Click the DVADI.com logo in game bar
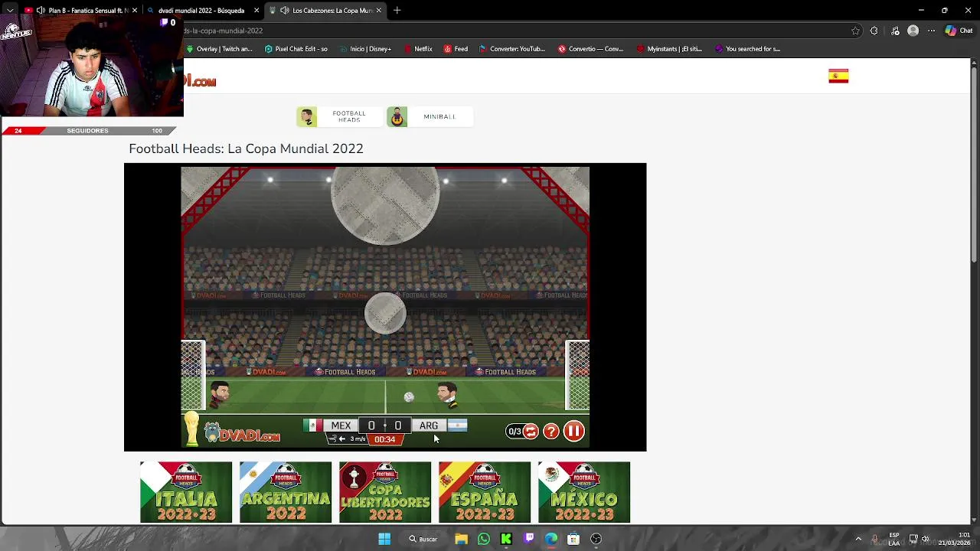Screen dimensions: 980x551 [243, 433]
